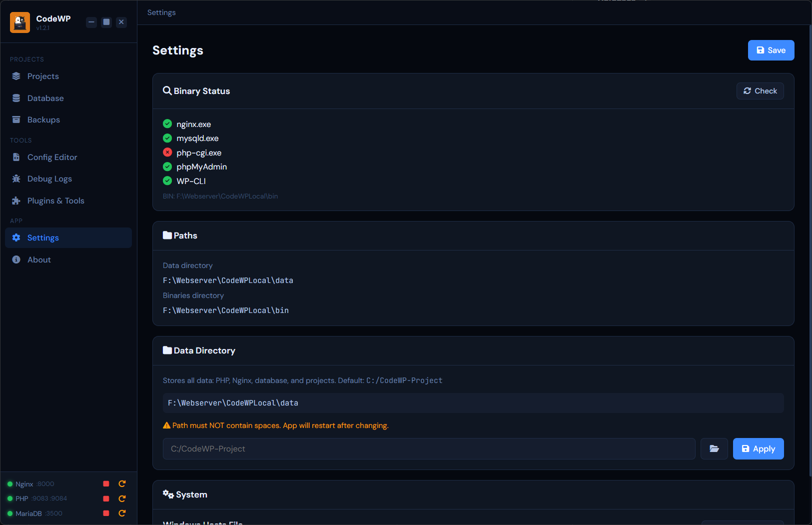Browse for a data directory folder
The height and width of the screenshot is (525, 812).
click(714, 449)
